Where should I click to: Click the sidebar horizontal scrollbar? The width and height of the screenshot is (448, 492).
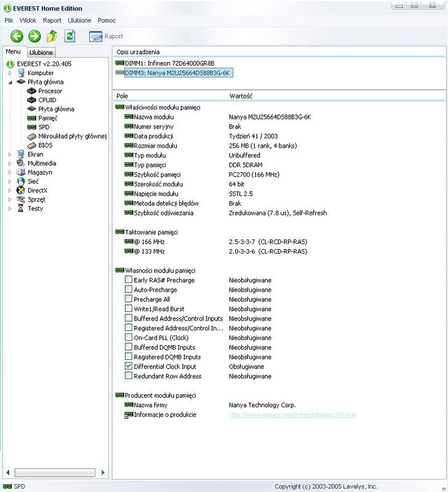[55, 473]
